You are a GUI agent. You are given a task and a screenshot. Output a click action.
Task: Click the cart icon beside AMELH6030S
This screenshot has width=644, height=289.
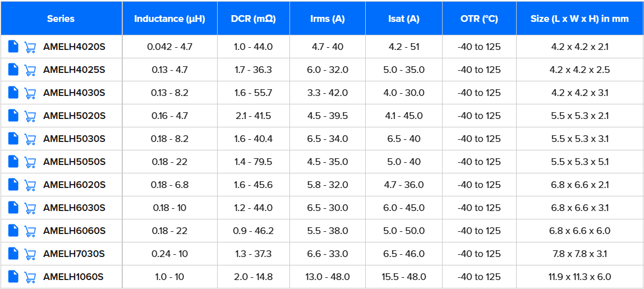tap(30, 208)
